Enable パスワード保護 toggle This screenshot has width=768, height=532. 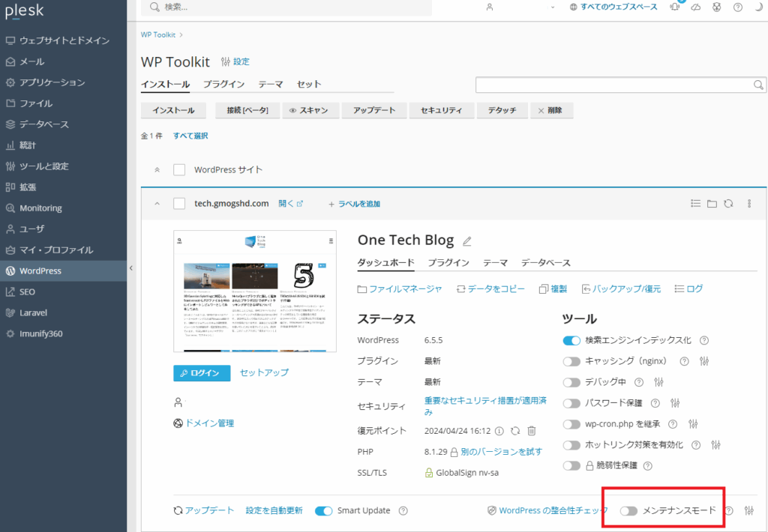point(571,403)
